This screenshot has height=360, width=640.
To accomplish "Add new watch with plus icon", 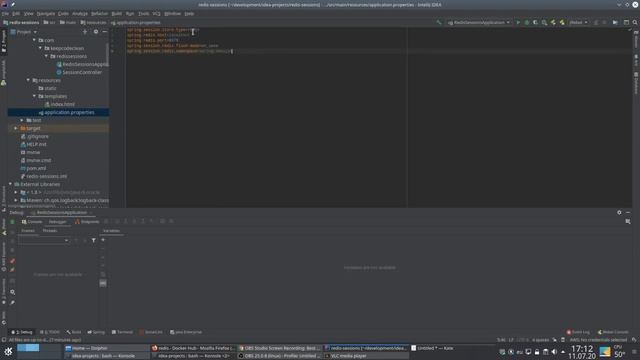I will click(x=103, y=240).
